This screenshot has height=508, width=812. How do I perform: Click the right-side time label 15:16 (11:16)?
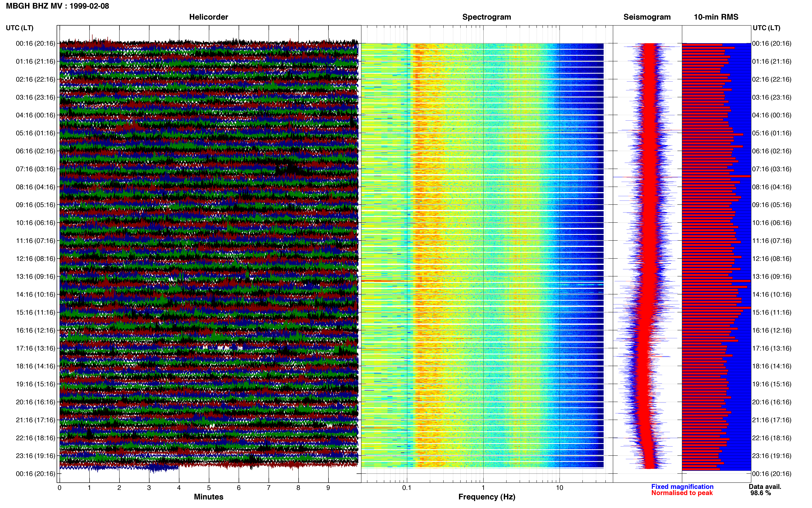(772, 313)
